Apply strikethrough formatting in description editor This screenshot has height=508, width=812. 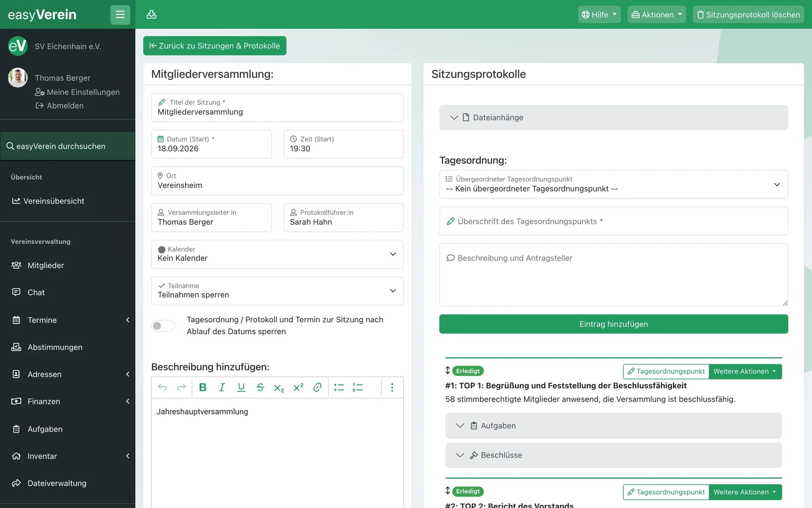260,387
